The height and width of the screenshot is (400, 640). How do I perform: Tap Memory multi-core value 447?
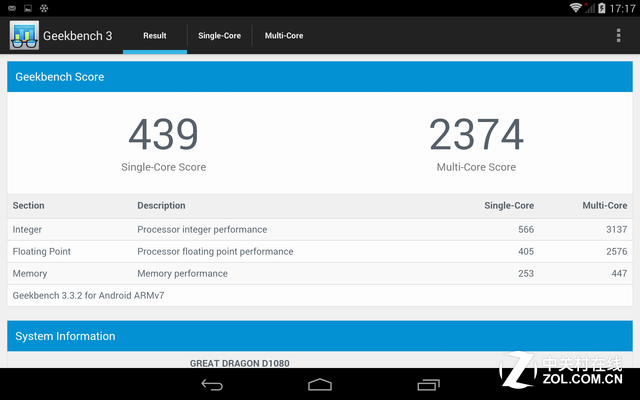click(619, 273)
